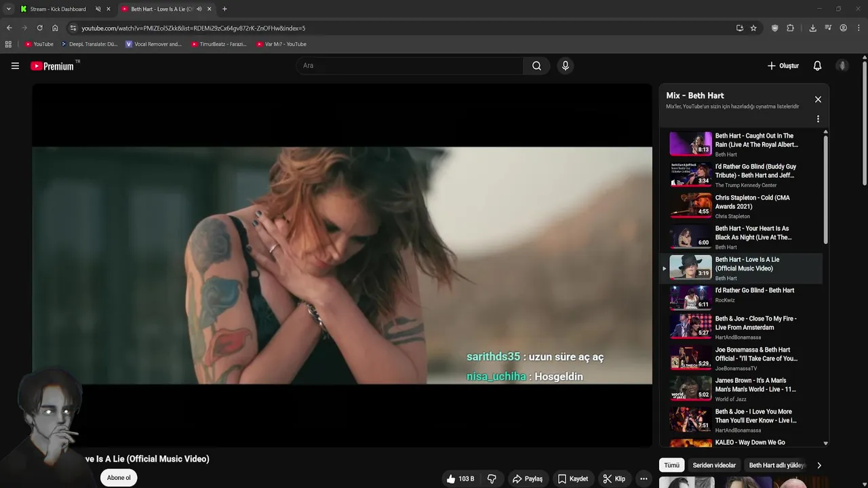Show more chips with right arrow
Screen dimensions: 868x488
point(819,466)
